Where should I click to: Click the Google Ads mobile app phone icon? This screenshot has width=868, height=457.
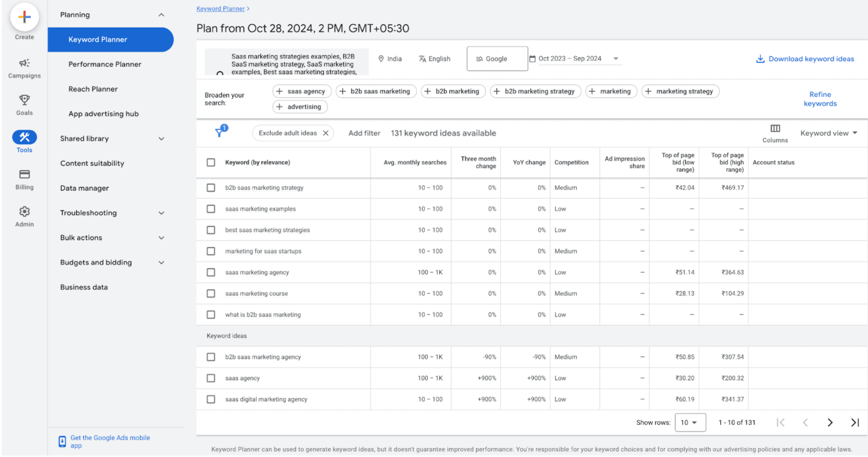[62, 441]
